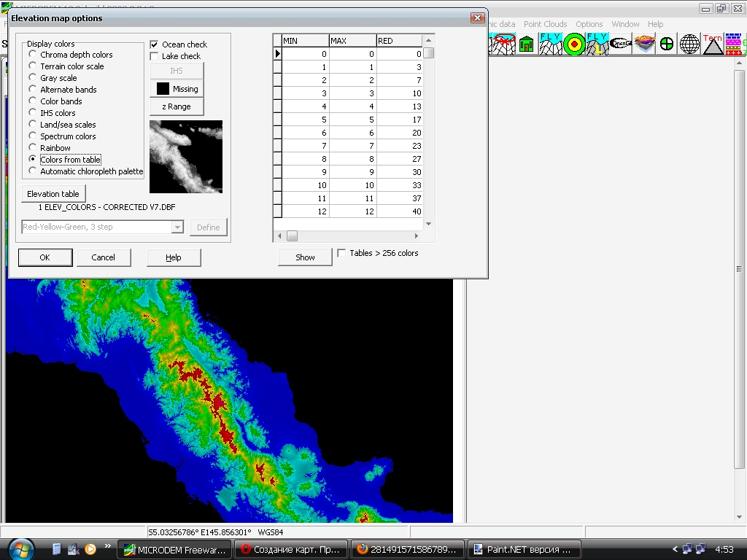Click the black Missing color swatch
This screenshot has height=560, width=747.
click(x=163, y=89)
